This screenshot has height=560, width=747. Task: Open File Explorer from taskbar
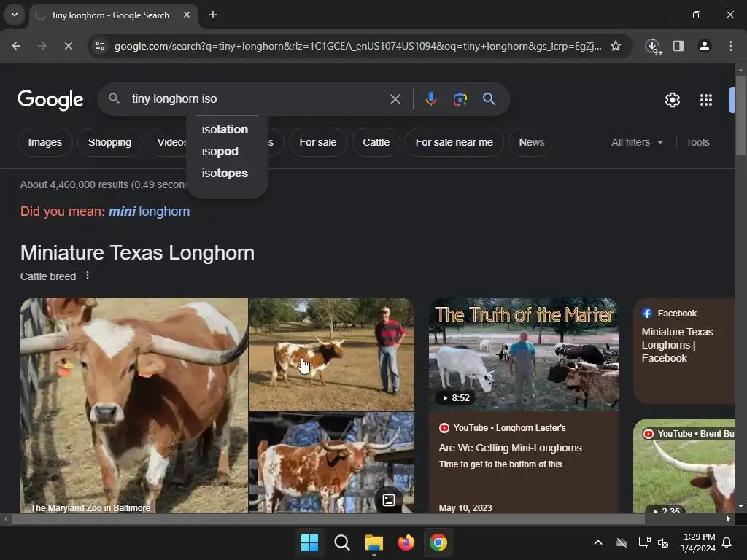[374, 542]
